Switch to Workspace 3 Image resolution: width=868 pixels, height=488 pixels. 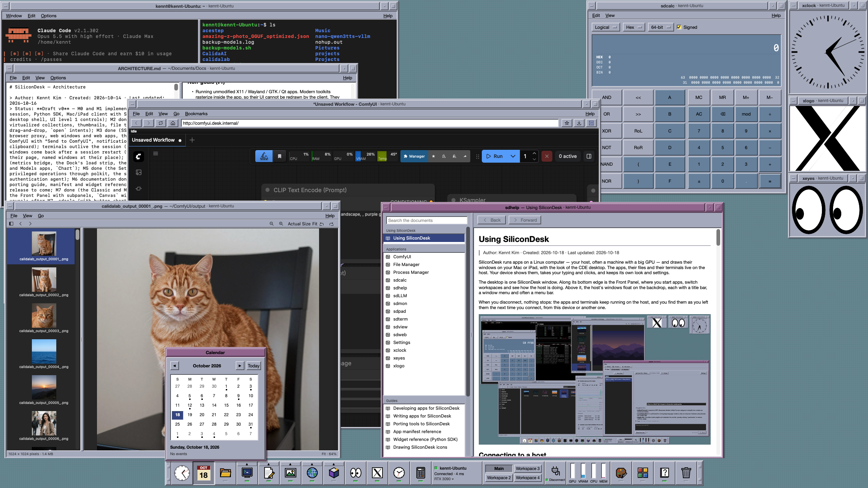point(528,469)
